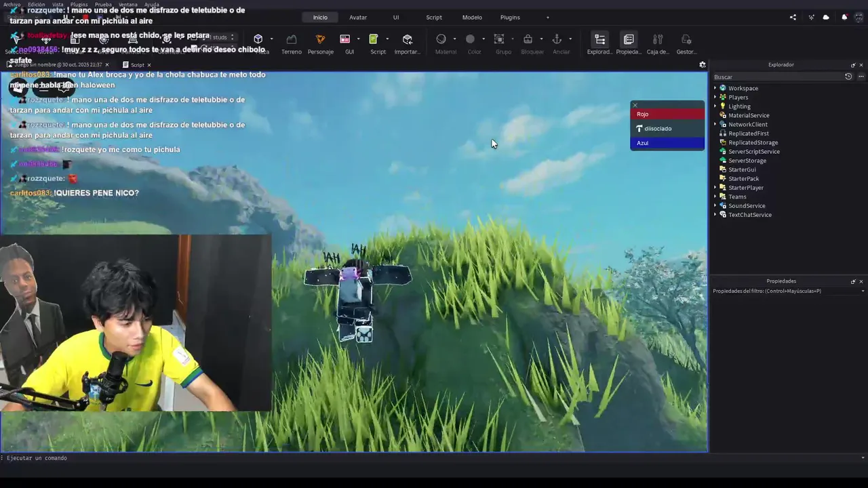This screenshot has width=868, height=488.
Task: Open the Bloquear dropdown arrow
Action: [541, 39]
